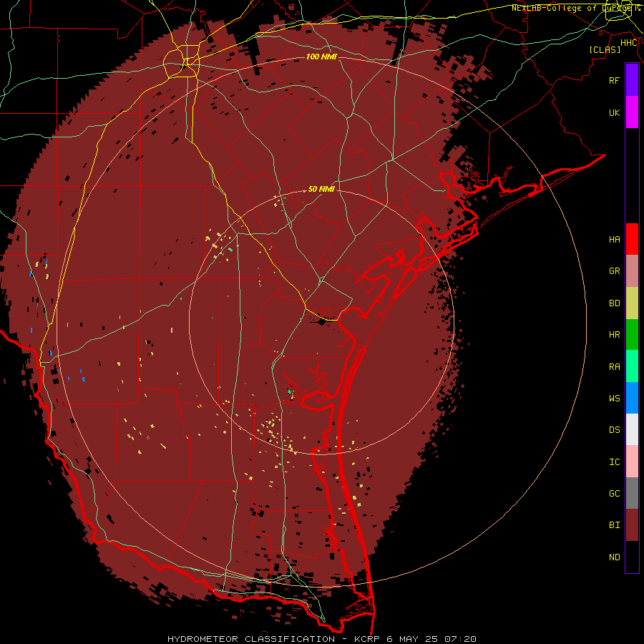Click the ND black legend swatch
The image size is (644, 644).
632,557
